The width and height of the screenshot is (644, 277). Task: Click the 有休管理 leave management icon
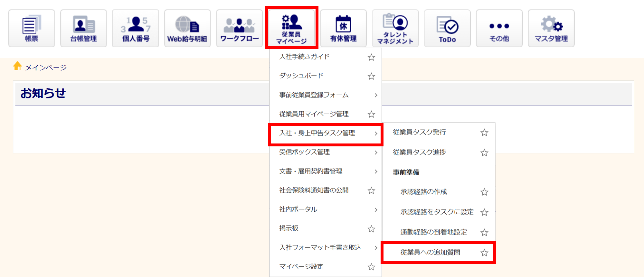click(x=343, y=28)
